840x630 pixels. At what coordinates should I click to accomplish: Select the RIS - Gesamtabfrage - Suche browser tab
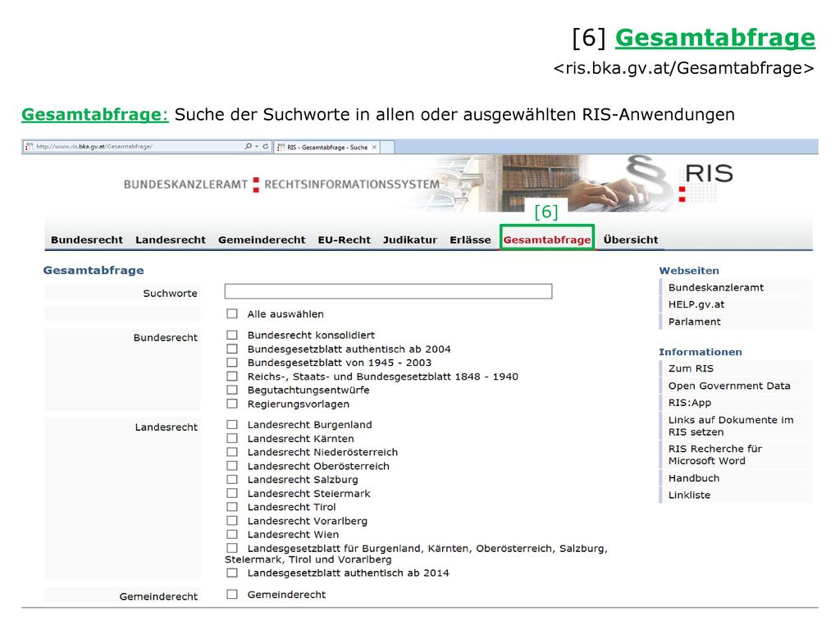326,147
